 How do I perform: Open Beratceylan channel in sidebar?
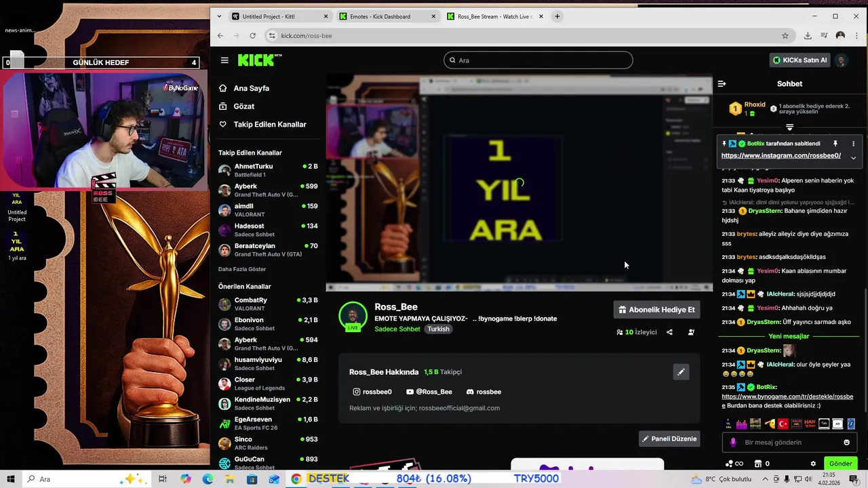coord(268,249)
